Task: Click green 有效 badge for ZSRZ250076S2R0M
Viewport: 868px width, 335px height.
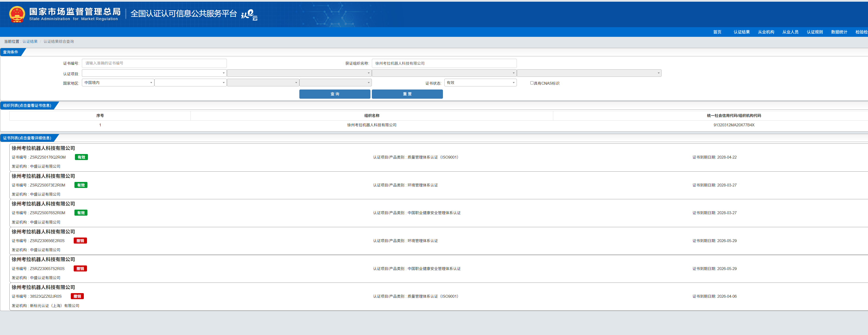Action: 81,213
